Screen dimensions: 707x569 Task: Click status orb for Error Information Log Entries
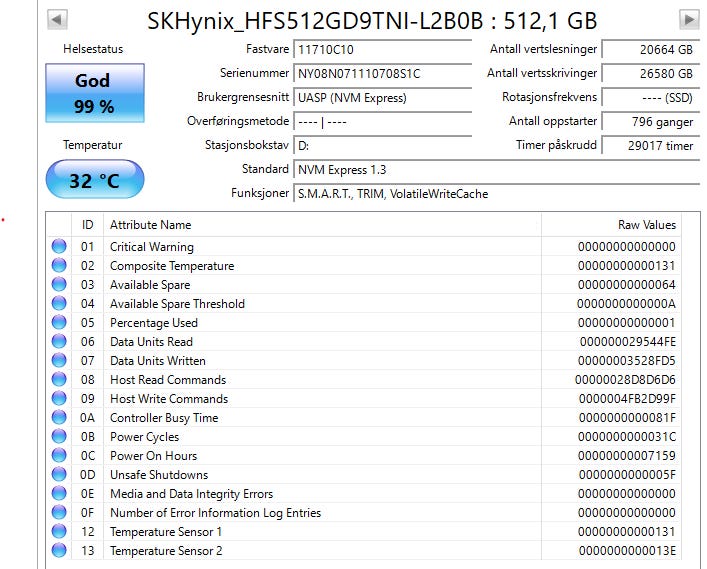(59, 512)
